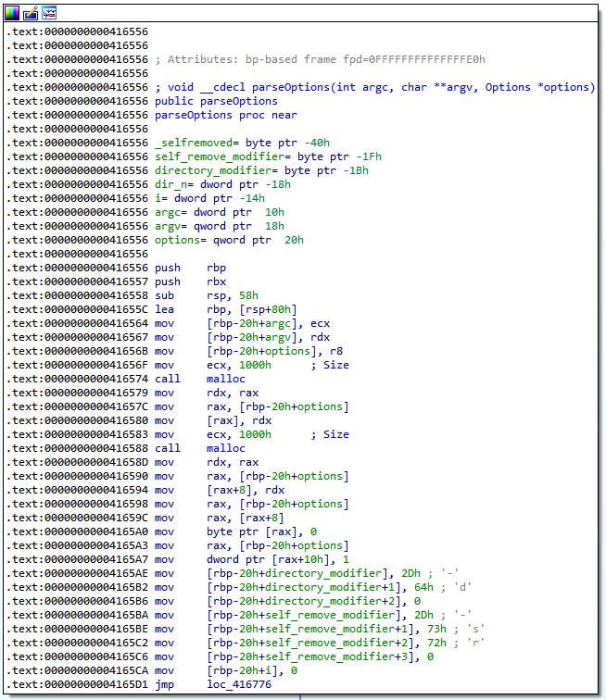
Task: Click the 73h ; 's' value
Action: [456, 629]
